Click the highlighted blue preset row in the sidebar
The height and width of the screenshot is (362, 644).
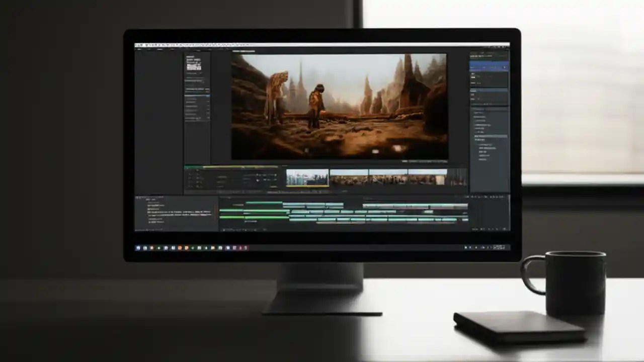pyautogui.click(x=487, y=66)
